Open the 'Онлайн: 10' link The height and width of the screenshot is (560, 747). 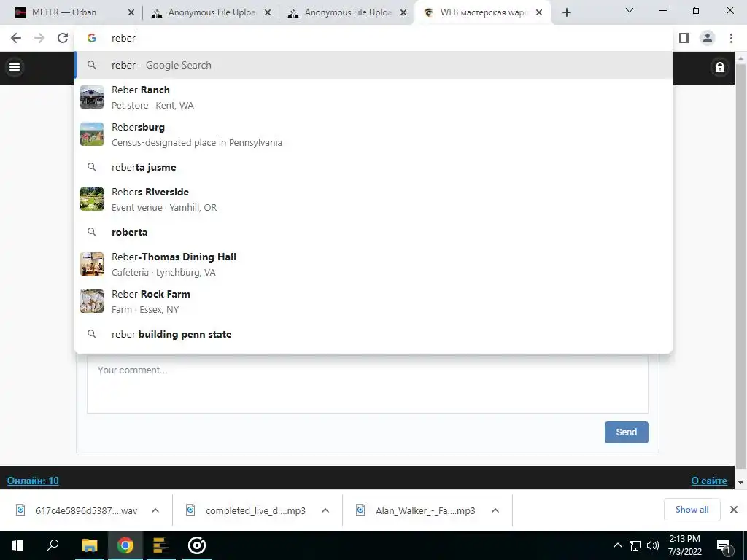[33, 481]
